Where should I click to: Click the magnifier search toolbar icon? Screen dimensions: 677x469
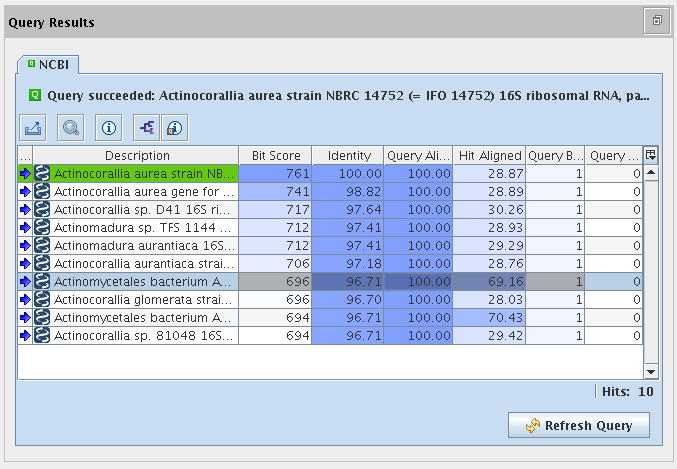click(x=71, y=127)
